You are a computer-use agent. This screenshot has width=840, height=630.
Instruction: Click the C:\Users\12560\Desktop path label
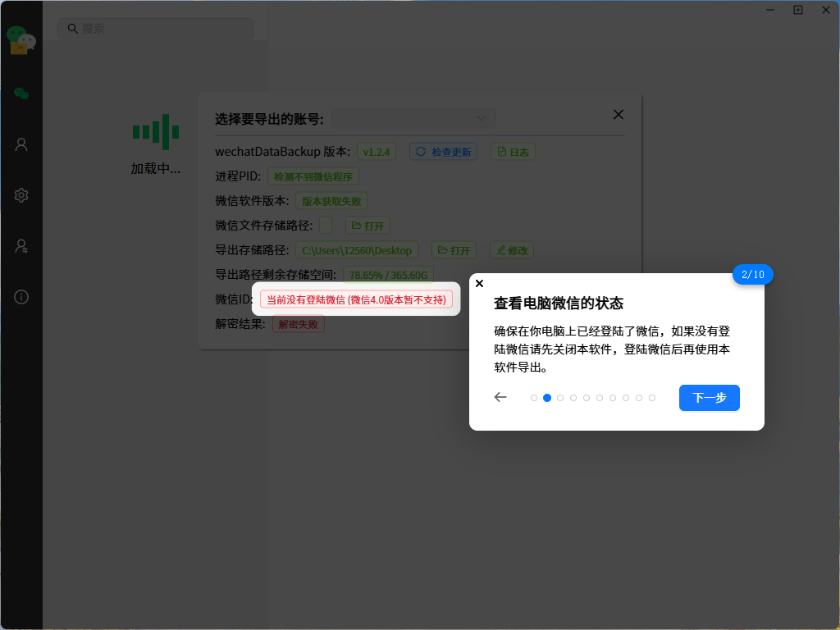(357, 249)
